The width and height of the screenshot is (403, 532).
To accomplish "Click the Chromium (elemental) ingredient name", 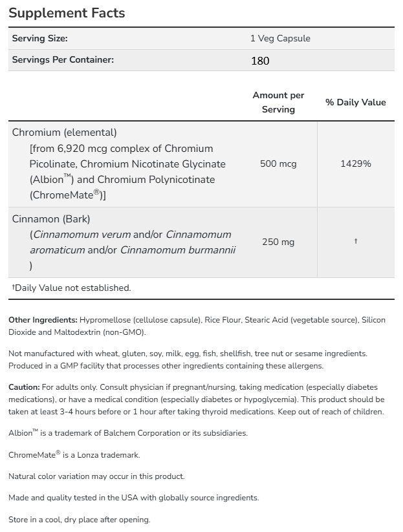I will [64, 132].
